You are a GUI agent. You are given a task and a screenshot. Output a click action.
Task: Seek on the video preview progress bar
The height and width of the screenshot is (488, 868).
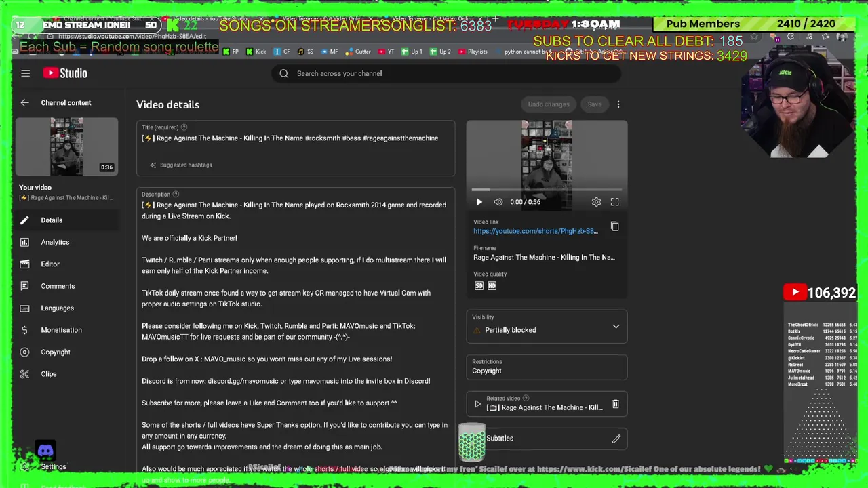coord(547,190)
